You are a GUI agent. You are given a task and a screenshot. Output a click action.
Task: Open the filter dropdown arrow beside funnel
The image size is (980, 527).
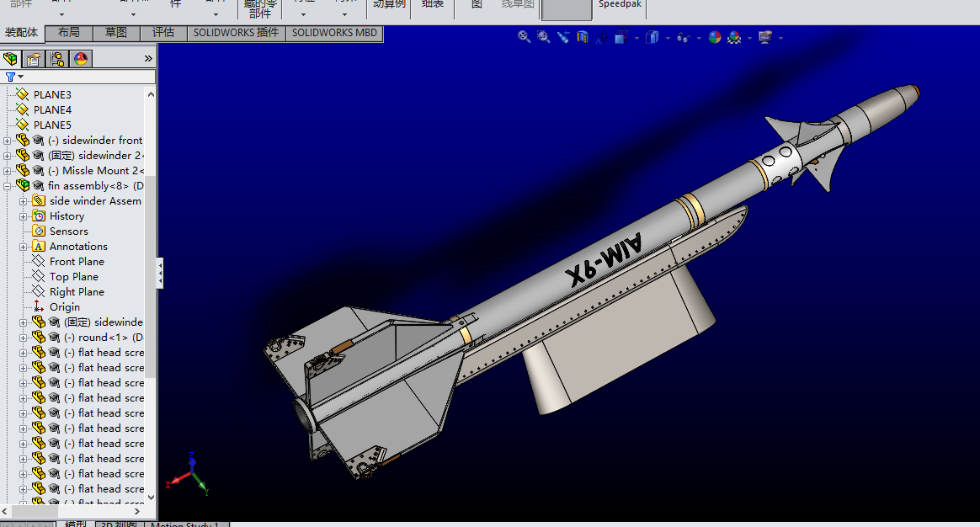click(20, 77)
